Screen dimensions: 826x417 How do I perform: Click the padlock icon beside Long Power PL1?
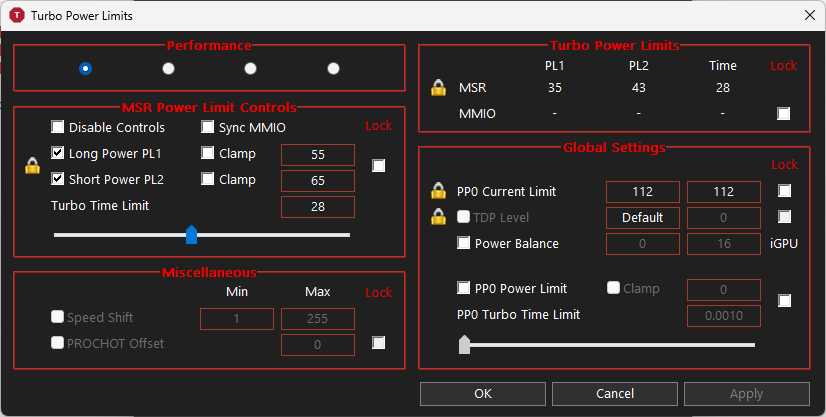point(33,166)
